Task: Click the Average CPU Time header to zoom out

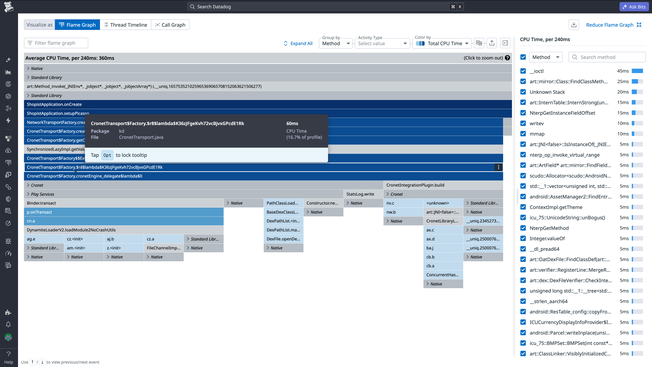Action: point(268,58)
